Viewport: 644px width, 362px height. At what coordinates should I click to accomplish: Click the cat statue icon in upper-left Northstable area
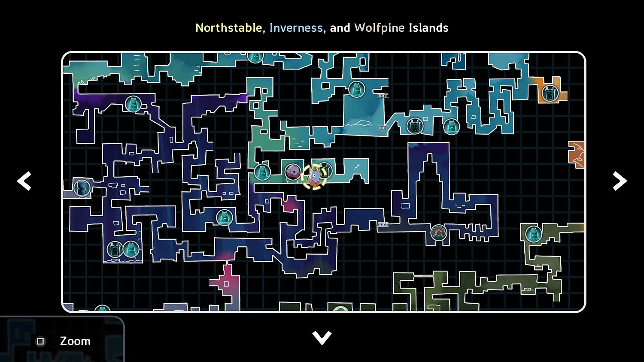[x=134, y=104]
